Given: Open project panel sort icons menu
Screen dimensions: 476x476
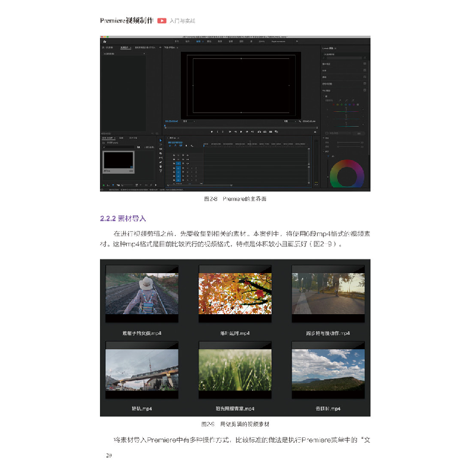Looking at the screenshot, I should tap(137, 185).
